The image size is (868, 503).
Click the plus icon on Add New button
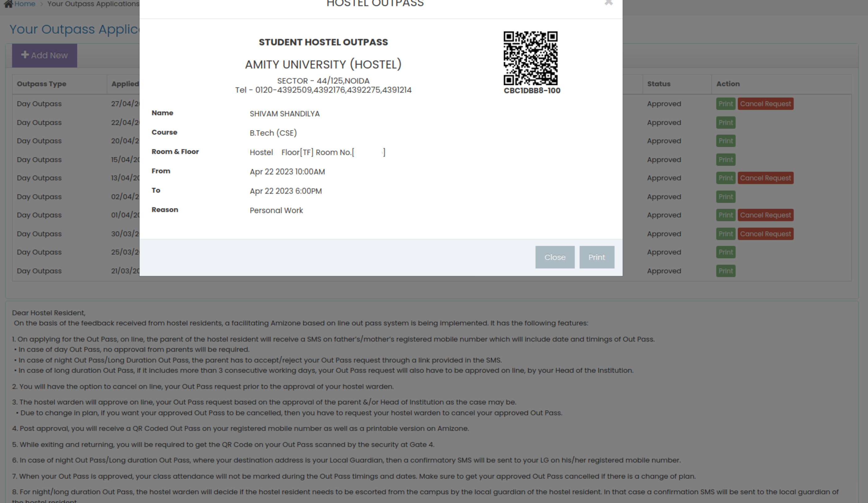[x=24, y=55]
